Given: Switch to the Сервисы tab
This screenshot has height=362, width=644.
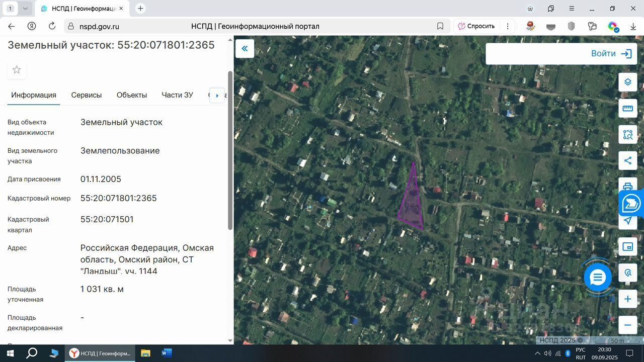Looking at the screenshot, I should 86,95.
